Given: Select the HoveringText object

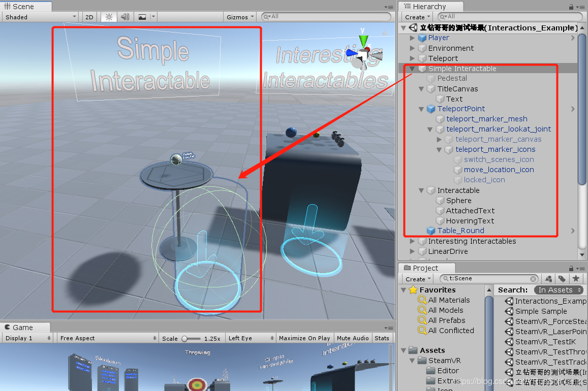Looking at the screenshot, I should (470, 220).
